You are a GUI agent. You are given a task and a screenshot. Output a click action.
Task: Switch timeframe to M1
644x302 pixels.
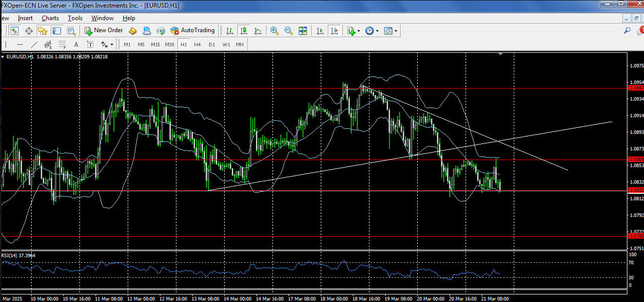[127, 44]
